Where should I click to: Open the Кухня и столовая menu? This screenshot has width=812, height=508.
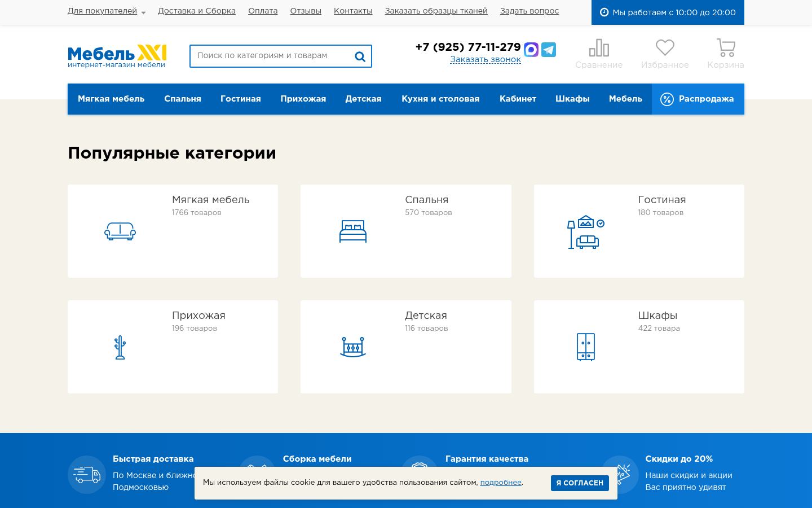[x=440, y=99]
